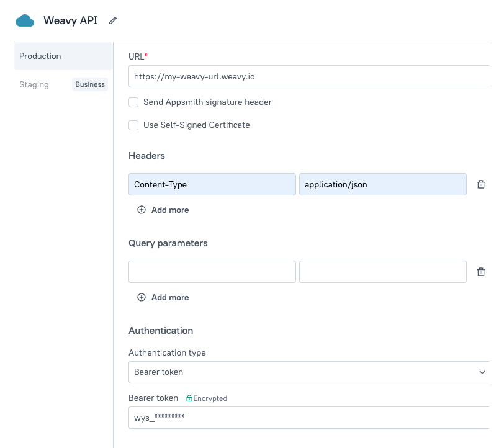Click the Bearer token input field

tap(308, 418)
